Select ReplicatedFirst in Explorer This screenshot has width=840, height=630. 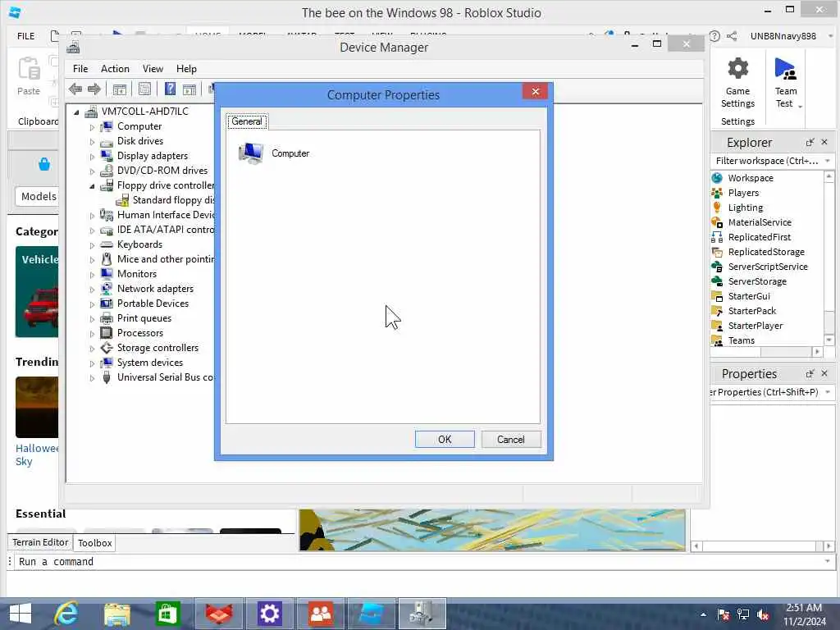click(x=759, y=237)
